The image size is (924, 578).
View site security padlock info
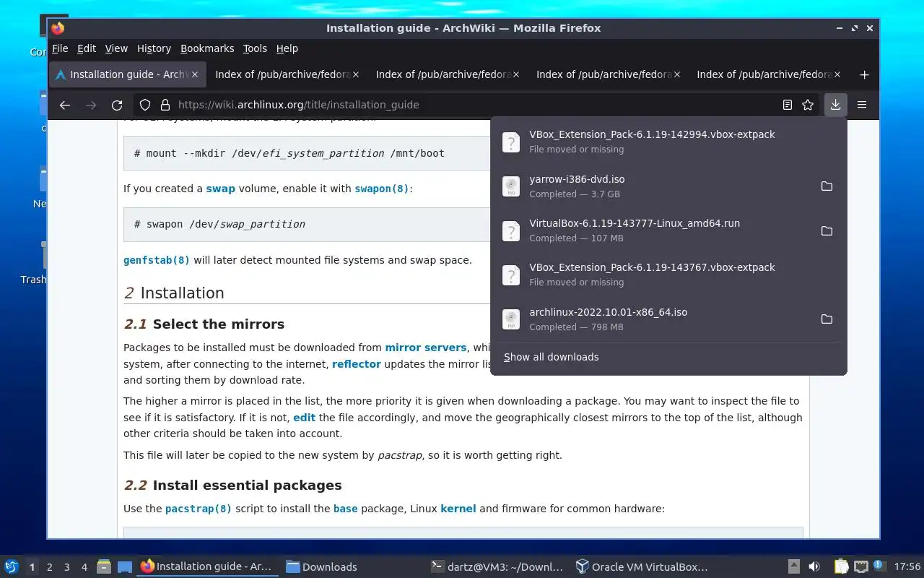click(165, 105)
